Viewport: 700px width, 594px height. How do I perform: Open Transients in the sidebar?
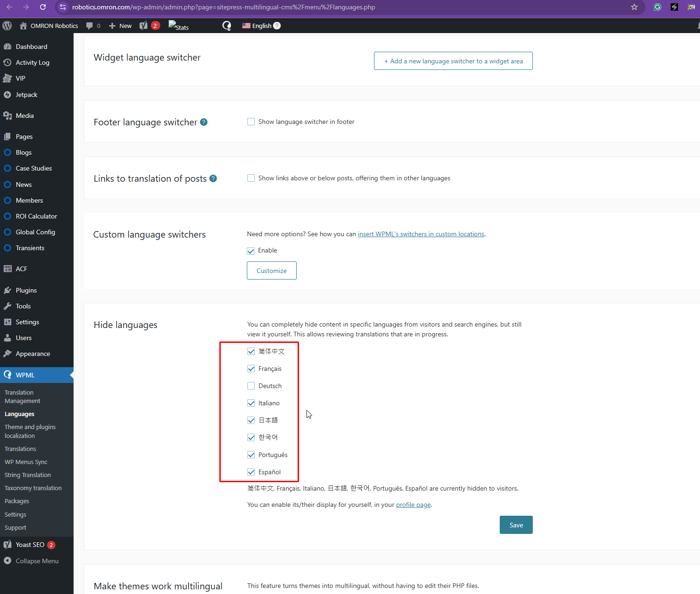[x=37, y=248]
